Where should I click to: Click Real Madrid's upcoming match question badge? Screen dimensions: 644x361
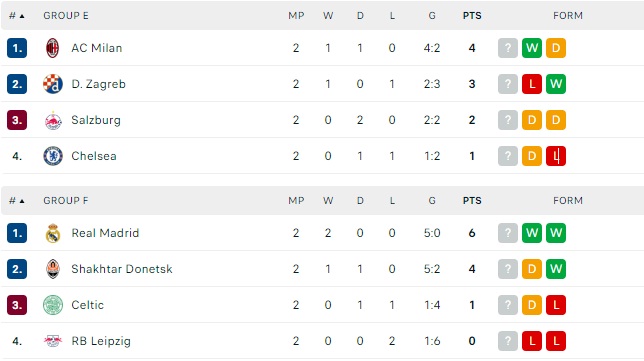pos(508,233)
